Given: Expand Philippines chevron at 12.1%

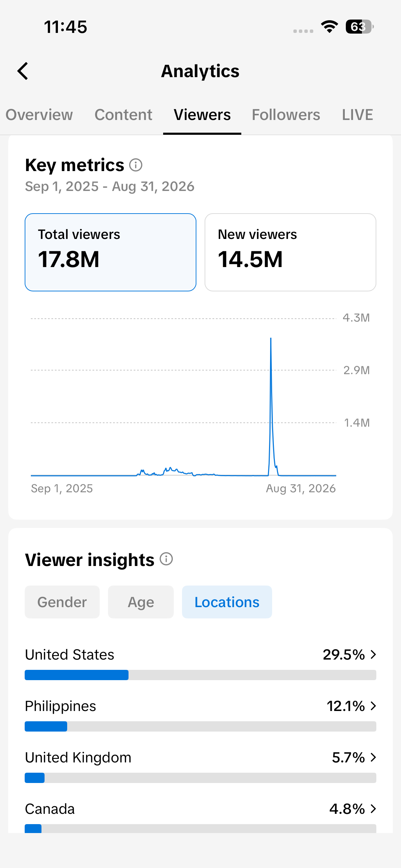Looking at the screenshot, I should pos(374,706).
